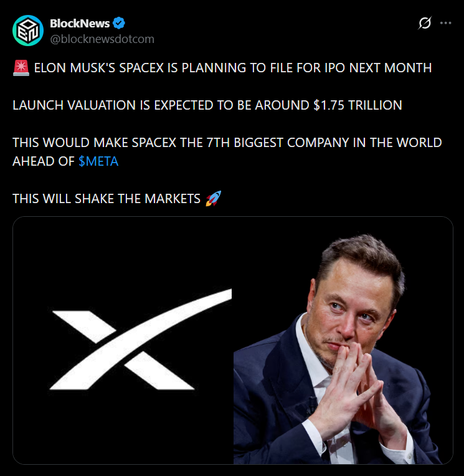464x476 pixels.
Task: Click the blue verified badge
Action: 119,24
